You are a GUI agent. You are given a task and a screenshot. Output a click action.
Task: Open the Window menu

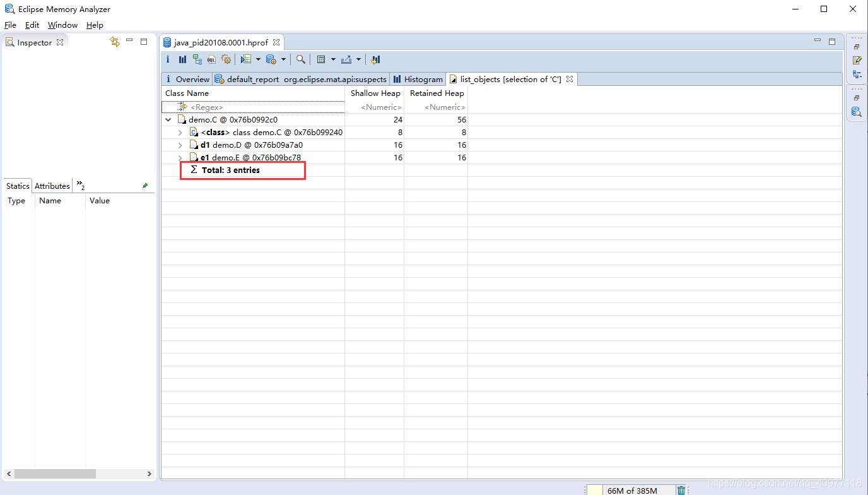pos(62,25)
